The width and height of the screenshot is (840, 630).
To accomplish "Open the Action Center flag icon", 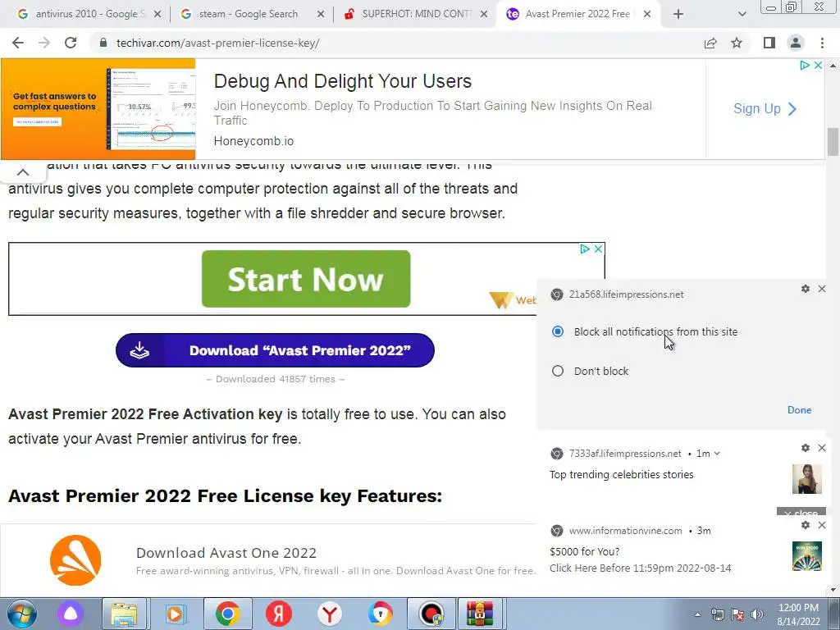I will [x=737, y=614].
